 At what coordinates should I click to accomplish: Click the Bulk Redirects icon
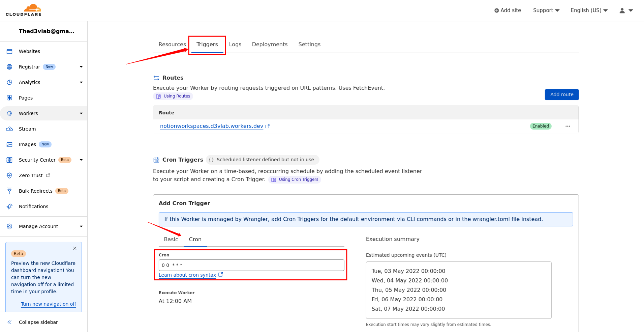tap(9, 191)
